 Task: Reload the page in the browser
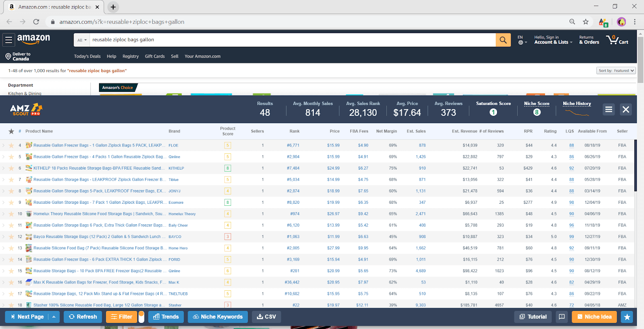click(x=36, y=22)
